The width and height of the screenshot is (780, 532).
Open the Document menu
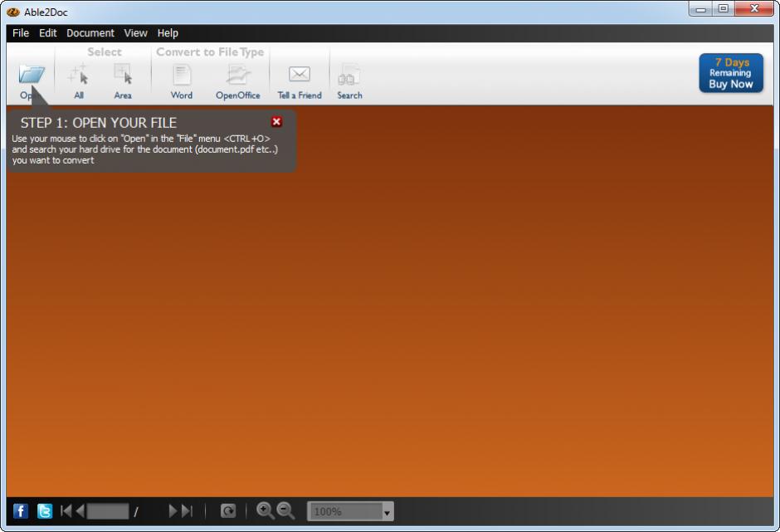90,33
